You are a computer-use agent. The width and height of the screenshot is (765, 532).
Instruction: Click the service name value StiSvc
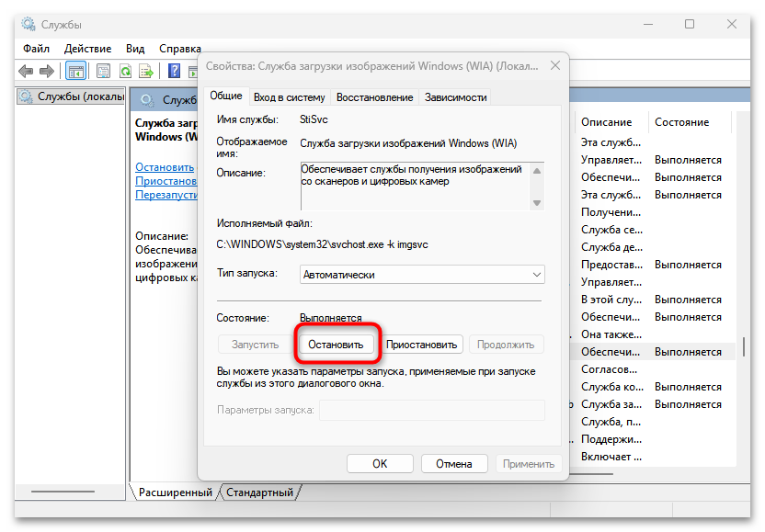click(x=314, y=119)
